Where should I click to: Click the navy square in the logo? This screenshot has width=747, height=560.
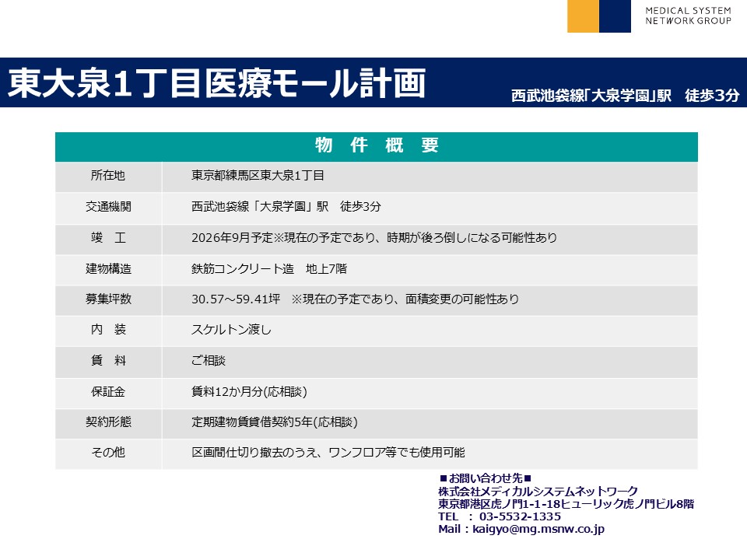(615, 16)
